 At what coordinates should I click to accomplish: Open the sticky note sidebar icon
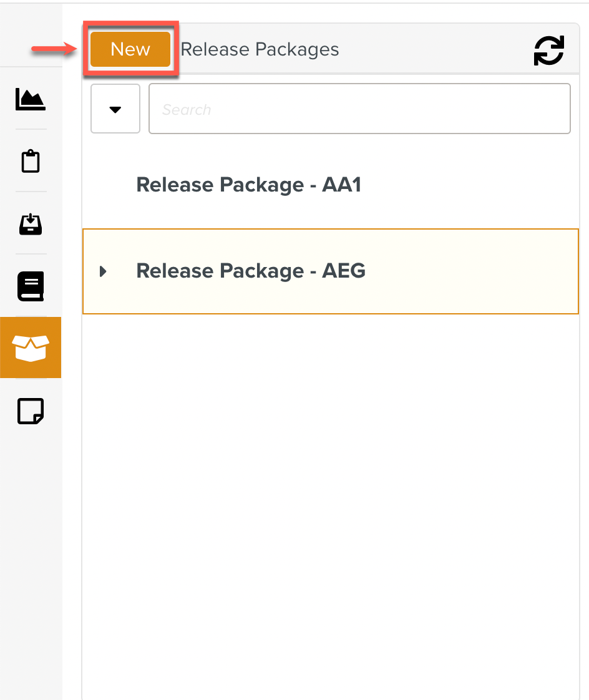point(31,411)
